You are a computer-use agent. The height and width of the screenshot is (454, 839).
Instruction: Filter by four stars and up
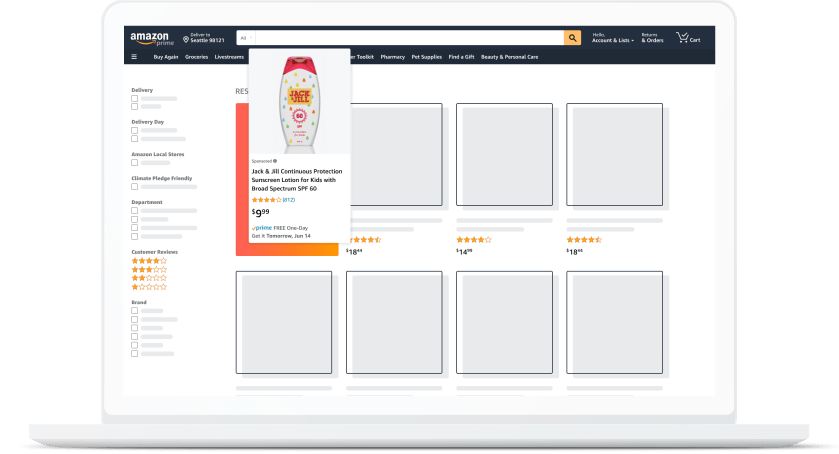[x=149, y=261]
